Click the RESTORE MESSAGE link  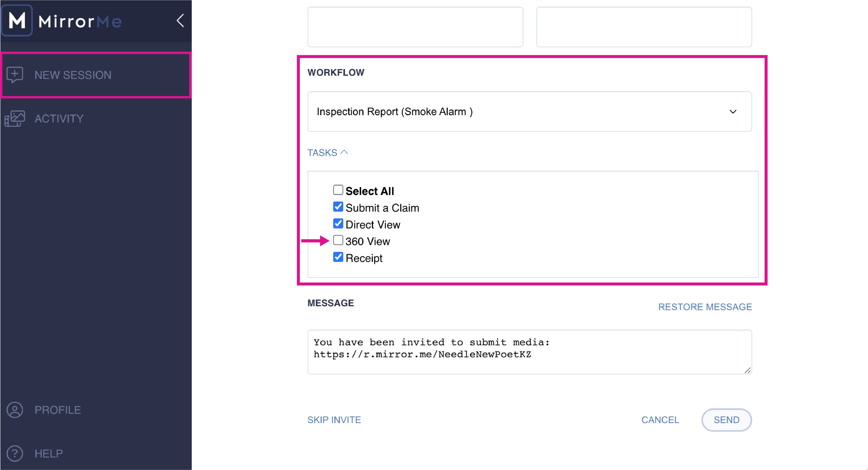705,307
